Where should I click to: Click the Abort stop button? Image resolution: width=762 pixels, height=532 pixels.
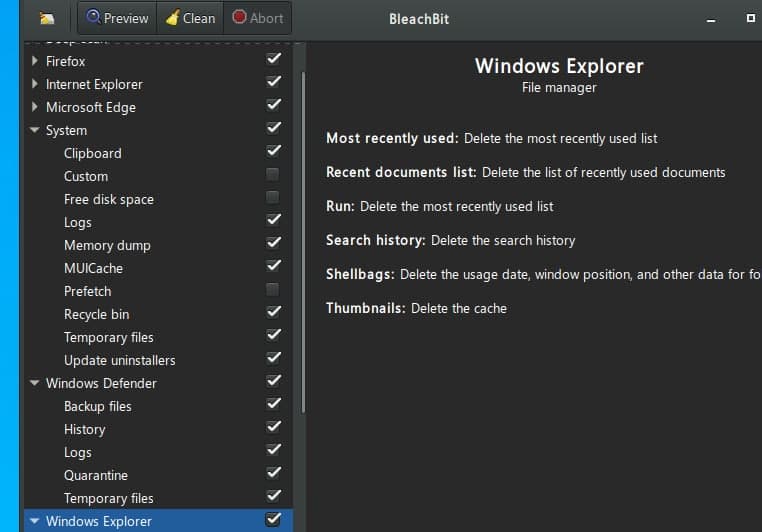coord(257,18)
